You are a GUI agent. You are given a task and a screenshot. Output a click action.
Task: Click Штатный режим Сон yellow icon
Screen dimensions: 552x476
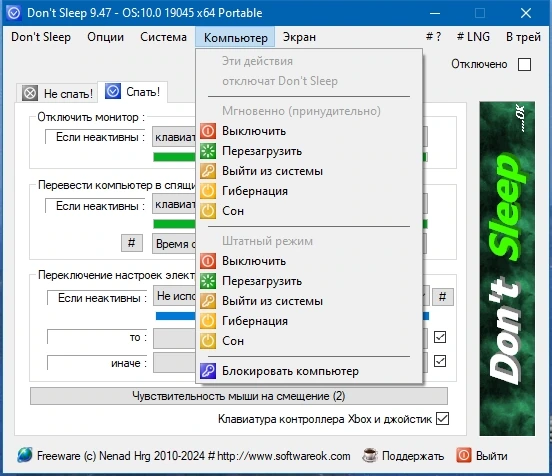(208, 341)
